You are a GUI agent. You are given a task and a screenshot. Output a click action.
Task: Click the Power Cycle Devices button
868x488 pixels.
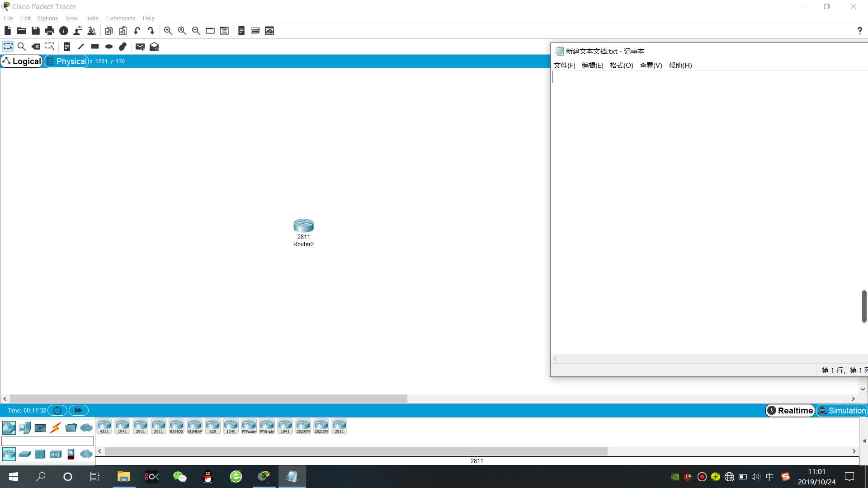[57, 410]
